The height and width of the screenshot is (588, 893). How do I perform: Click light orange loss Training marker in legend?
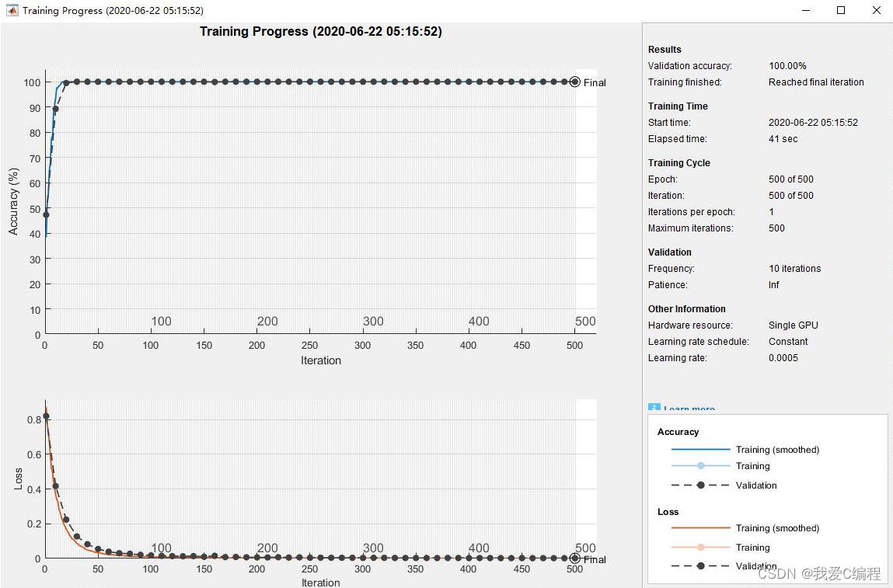700,548
